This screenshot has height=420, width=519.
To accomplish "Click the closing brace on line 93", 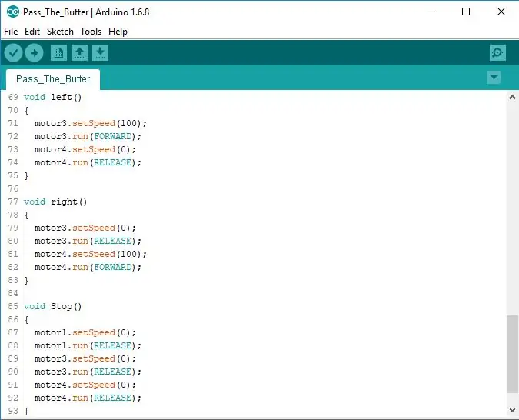I will [x=26, y=411].
